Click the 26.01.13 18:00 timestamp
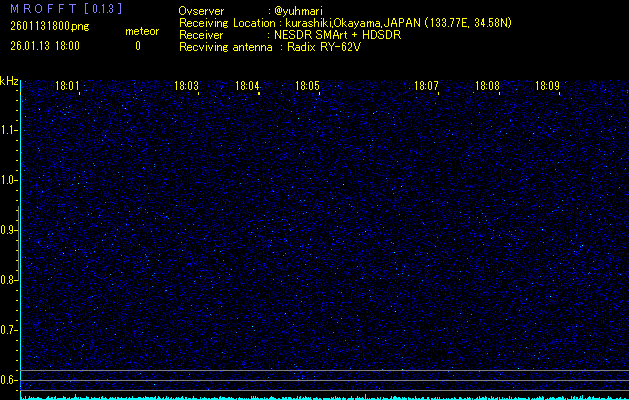Image resolution: width=629 pixels, height=400 pixels. click(44, 46)
